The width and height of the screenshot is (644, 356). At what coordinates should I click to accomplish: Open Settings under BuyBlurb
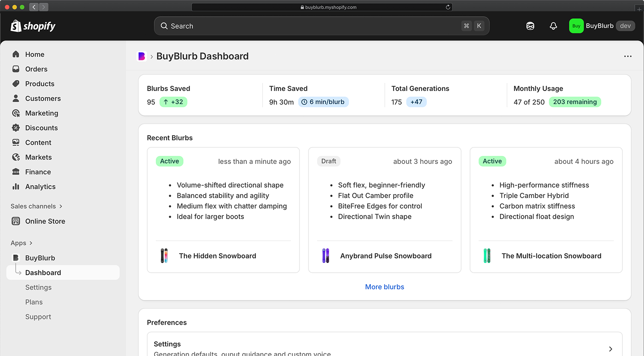[x=38, y=288]
